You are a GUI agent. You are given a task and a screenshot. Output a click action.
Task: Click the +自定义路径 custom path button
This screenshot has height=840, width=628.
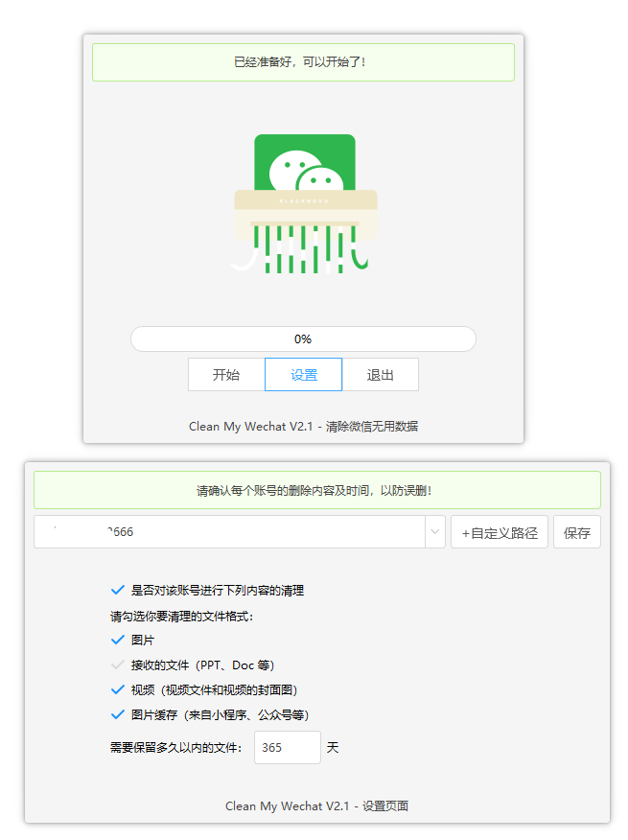[500, 532]
